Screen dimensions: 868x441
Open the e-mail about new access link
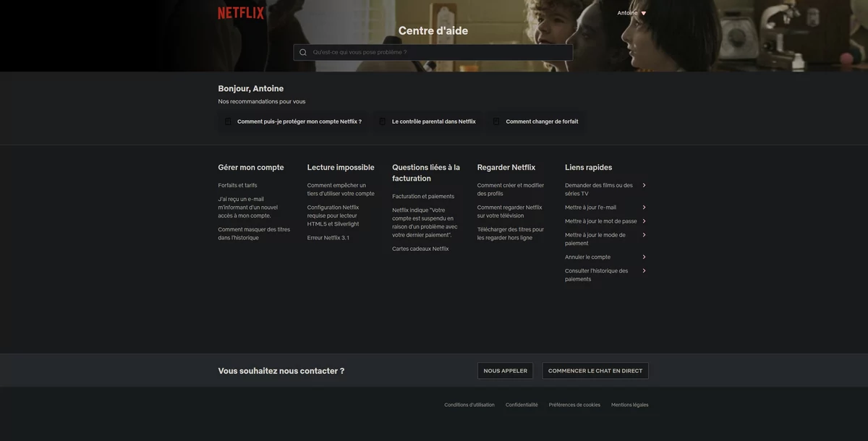[248, 207]
